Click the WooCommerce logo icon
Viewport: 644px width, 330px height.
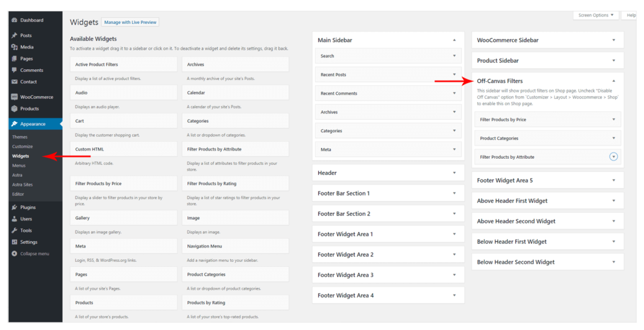point(14,97)
